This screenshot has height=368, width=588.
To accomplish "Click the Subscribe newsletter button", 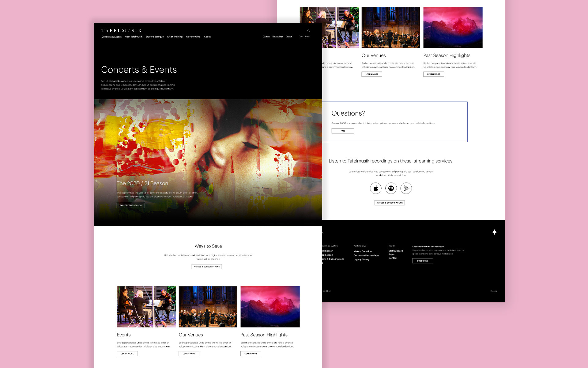I will coord(423,261).
